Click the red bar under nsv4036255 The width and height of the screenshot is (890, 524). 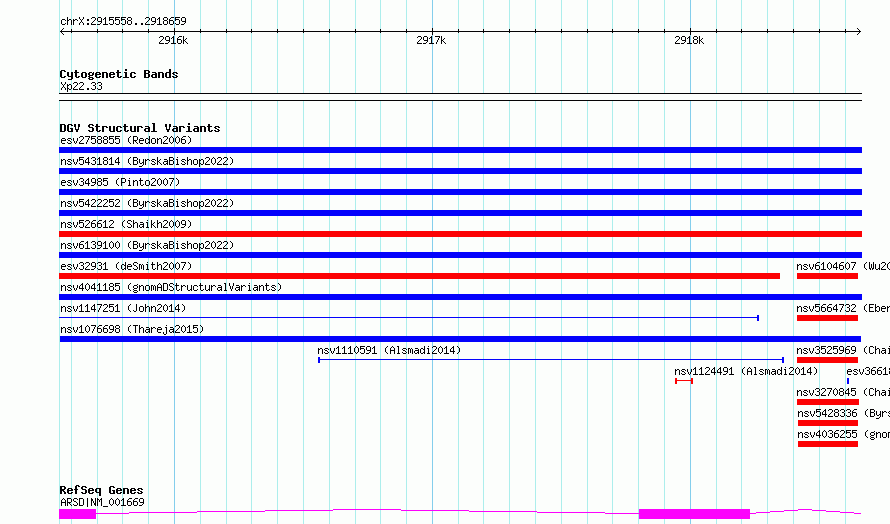click(x=828, y=444)
